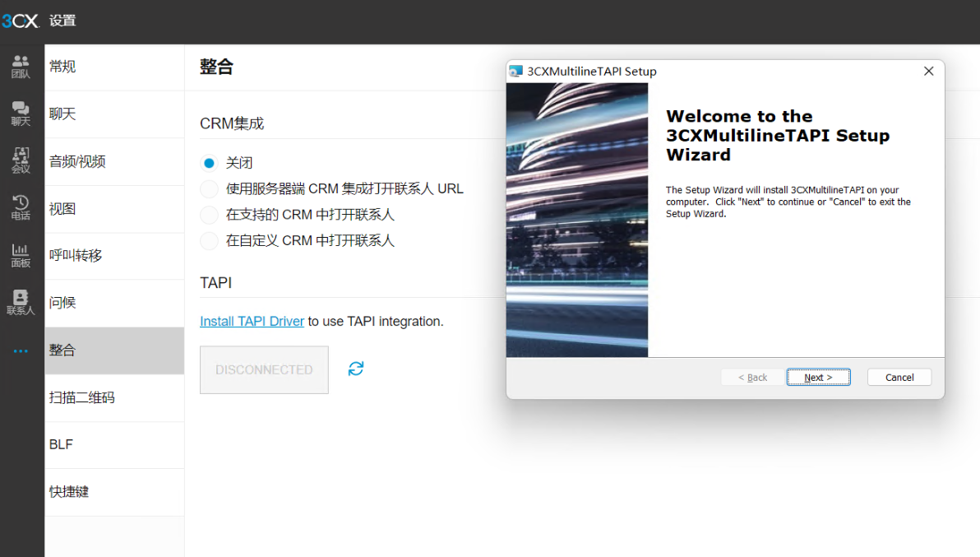Click Next in the setup wizard
The image size is (980, 557).
click(x=818, y=377)
